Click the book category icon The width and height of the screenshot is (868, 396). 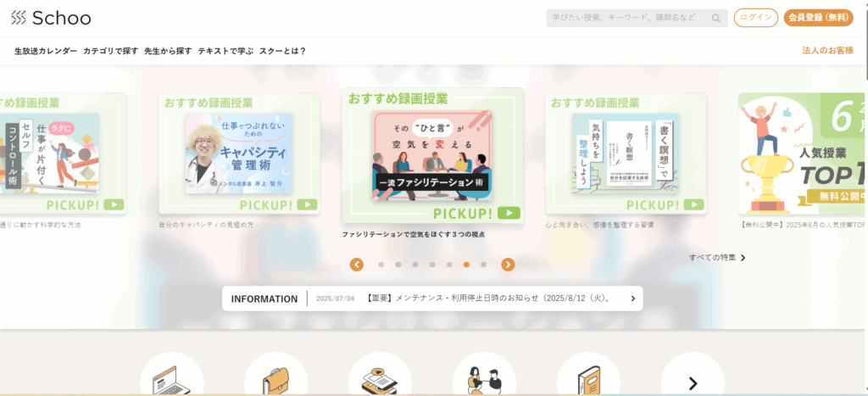[x=588, y=375]
